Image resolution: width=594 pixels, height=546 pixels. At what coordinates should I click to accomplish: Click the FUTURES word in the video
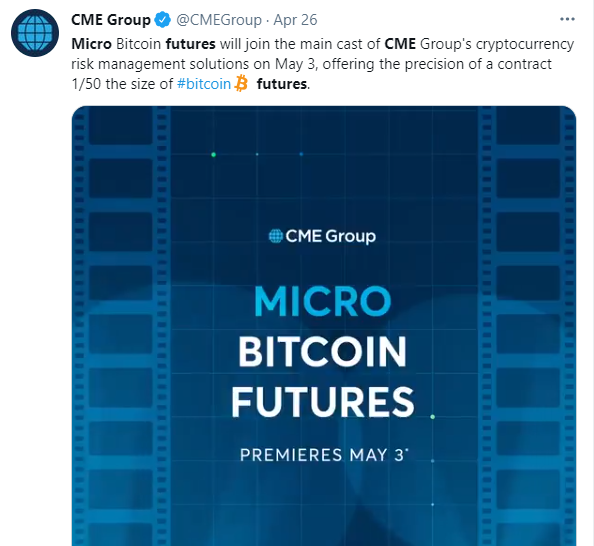coord(323,402)
